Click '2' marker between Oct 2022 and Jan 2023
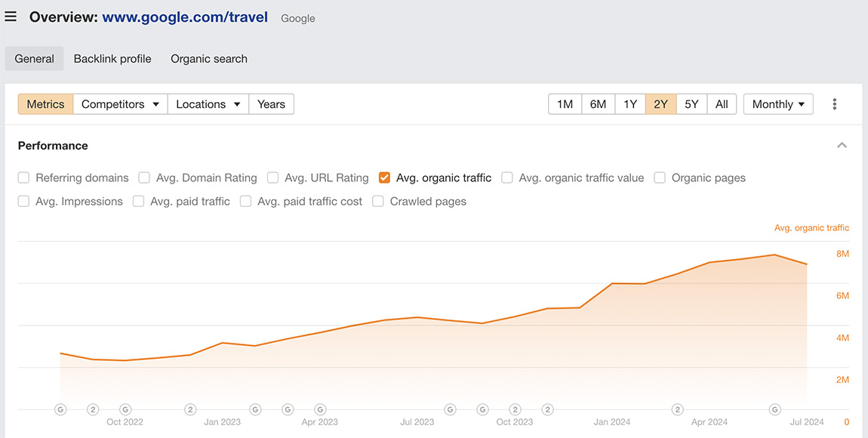The width and height of the screenshot is (868, 438). (x=190, y=410)
